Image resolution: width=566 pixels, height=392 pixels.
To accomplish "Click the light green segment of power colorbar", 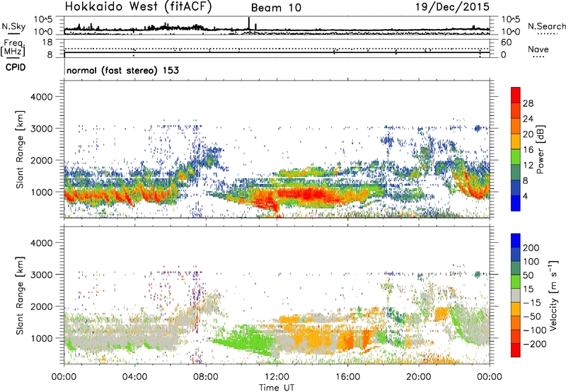I will 516,157.
